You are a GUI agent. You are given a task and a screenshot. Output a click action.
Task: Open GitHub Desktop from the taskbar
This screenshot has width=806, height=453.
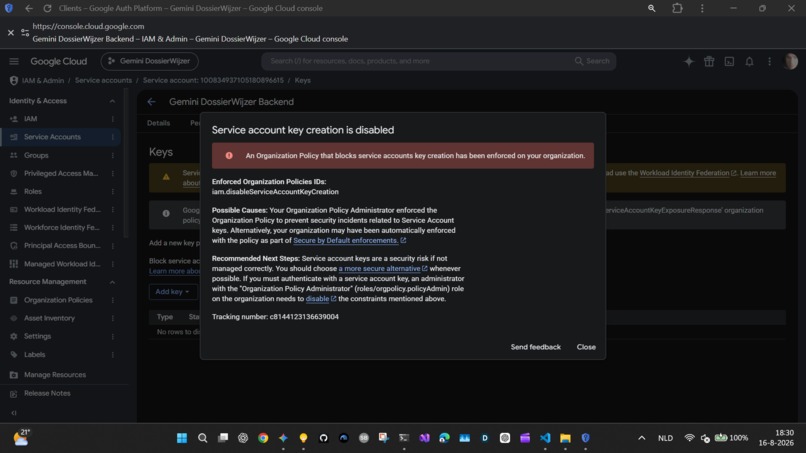pyautogui.click(x=323, y=438)
